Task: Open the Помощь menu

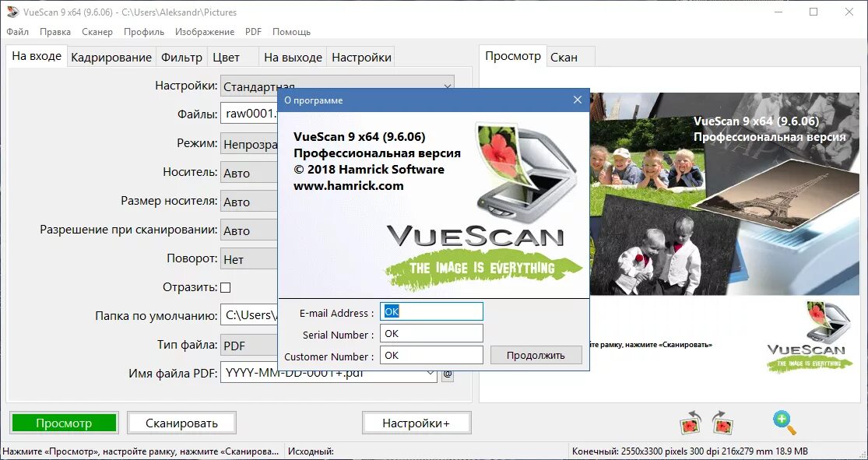Action: (x=291, y=32)
